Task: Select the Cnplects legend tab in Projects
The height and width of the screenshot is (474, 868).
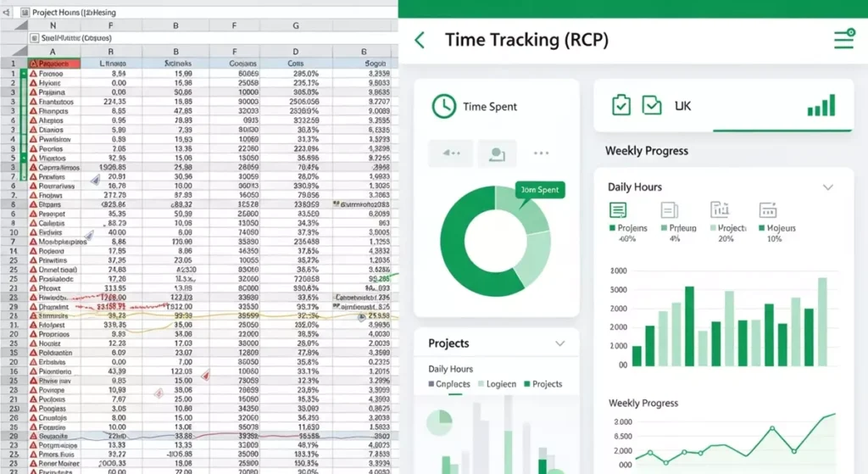Action: (x=449, y=384)
